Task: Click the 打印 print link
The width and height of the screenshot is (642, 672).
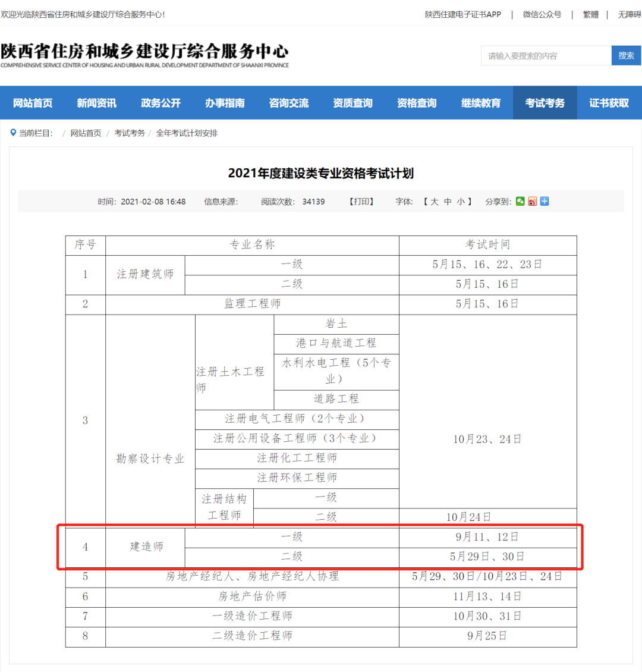Action: tap(360, 201)
